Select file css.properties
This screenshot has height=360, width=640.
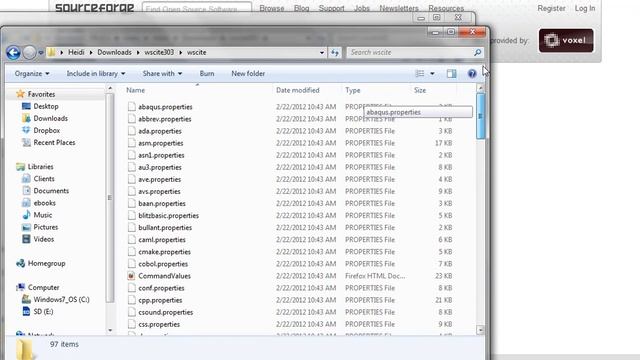[159, 324]
